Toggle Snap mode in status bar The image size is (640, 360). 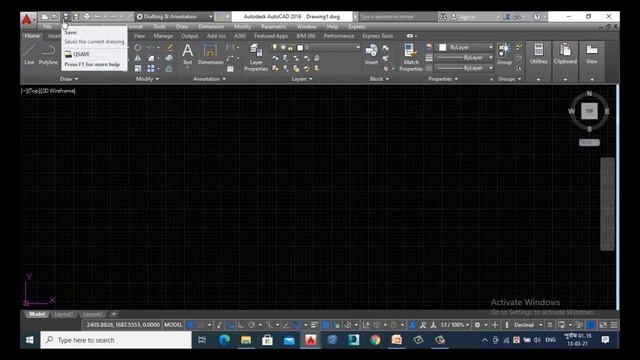201,325
